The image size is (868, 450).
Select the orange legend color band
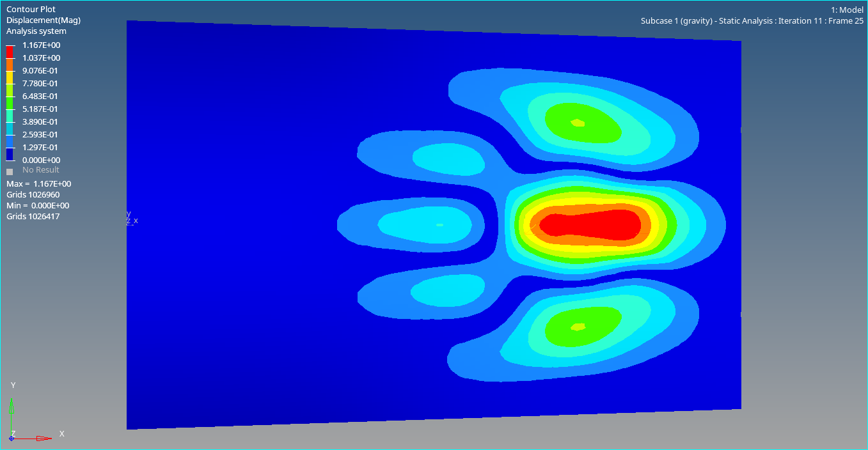point(10,64)
